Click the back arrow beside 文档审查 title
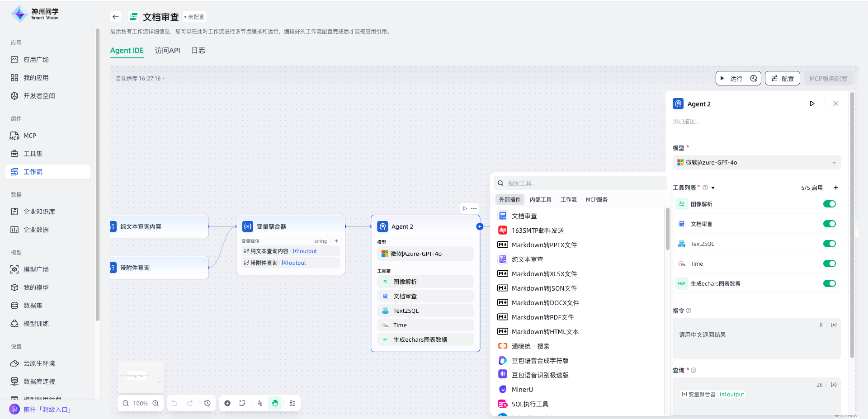This screenshot has width=868, height=419. 116,17
